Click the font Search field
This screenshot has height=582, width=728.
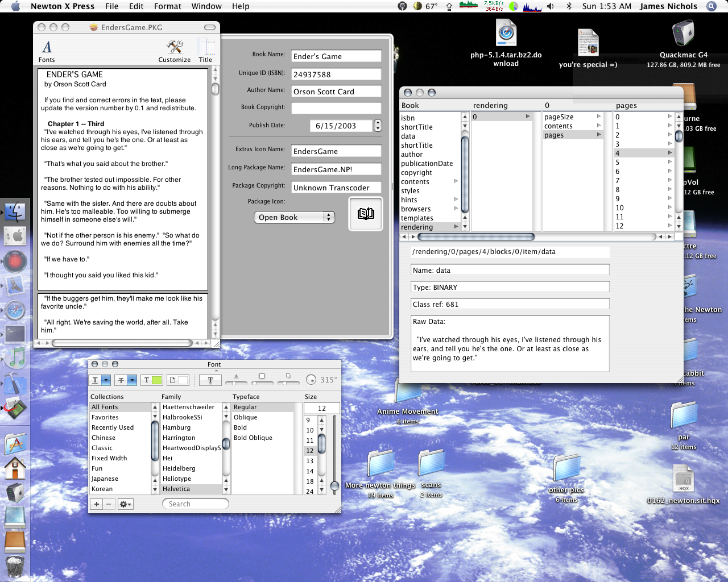196,504
